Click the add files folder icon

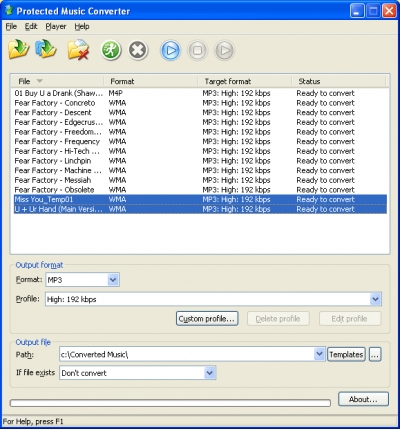click(19, 49)
